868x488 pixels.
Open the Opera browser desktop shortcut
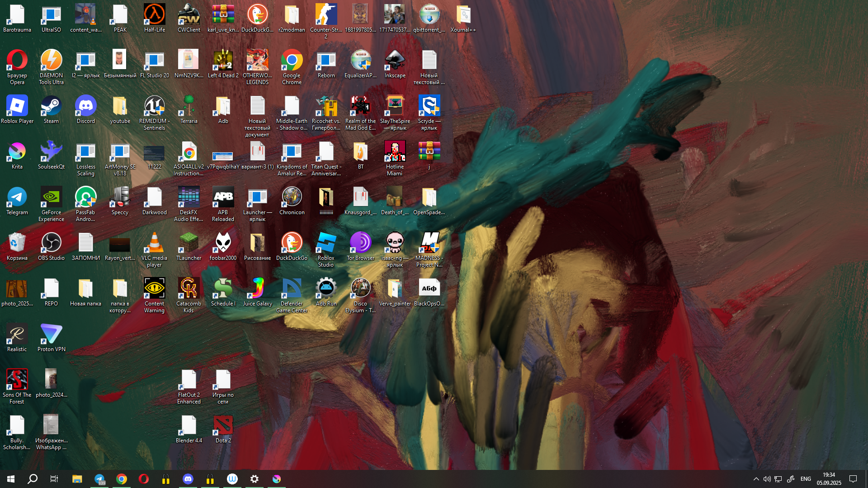click(17, 67)
